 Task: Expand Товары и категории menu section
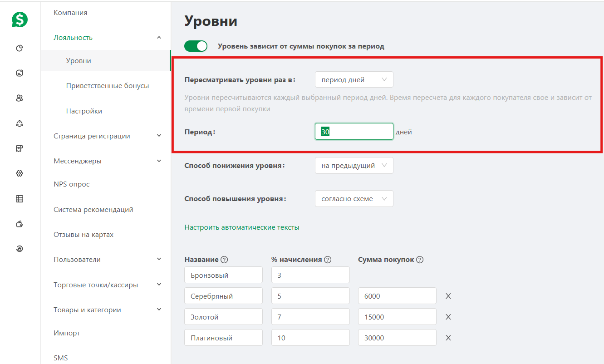(159, 310)
